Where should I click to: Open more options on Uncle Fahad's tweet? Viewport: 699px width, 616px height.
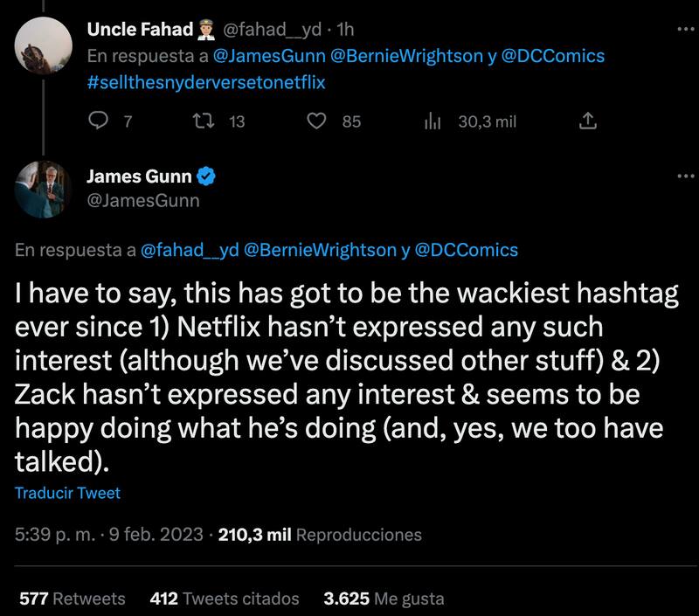coord(685,29)
